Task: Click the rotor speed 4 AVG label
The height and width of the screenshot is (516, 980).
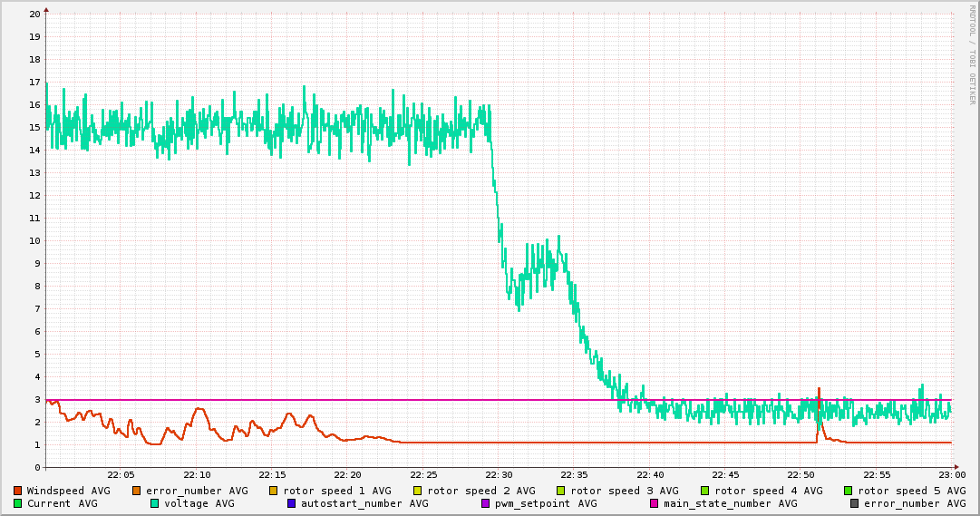Action: [768, 491]
